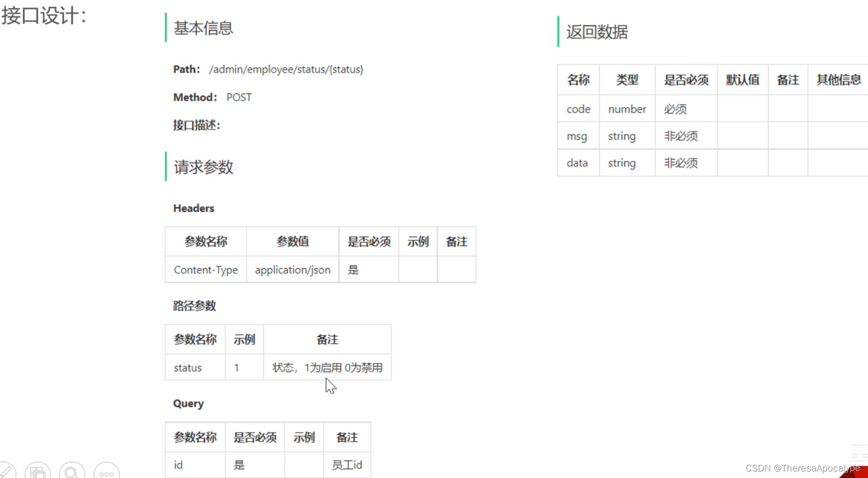
Task: Select the '返回数据' section heading
Action: (597, 32)
